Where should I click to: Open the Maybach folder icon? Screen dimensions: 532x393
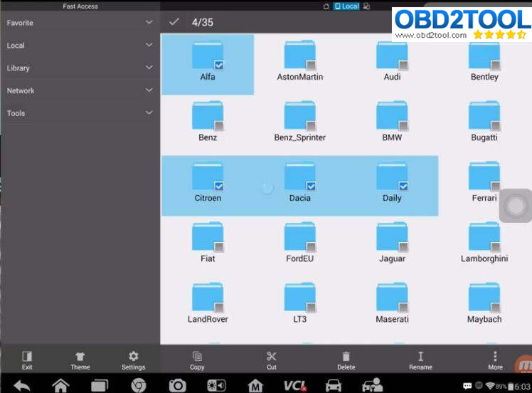[x=484, y=297]
